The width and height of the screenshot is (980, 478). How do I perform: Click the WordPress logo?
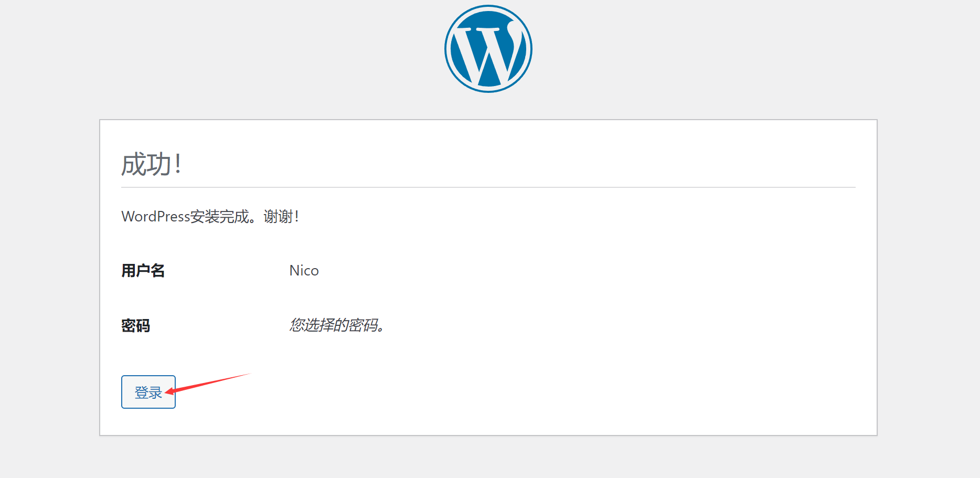coord(488,49)
